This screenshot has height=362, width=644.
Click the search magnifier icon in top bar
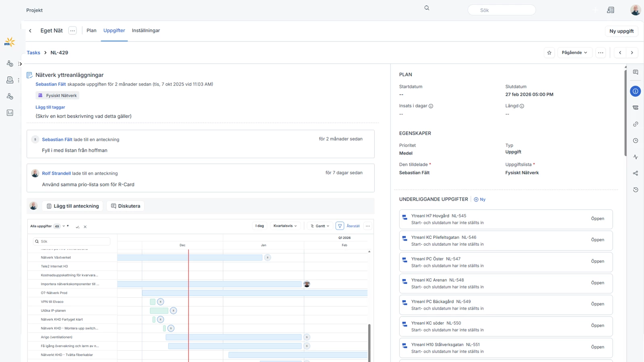(427, 8)
